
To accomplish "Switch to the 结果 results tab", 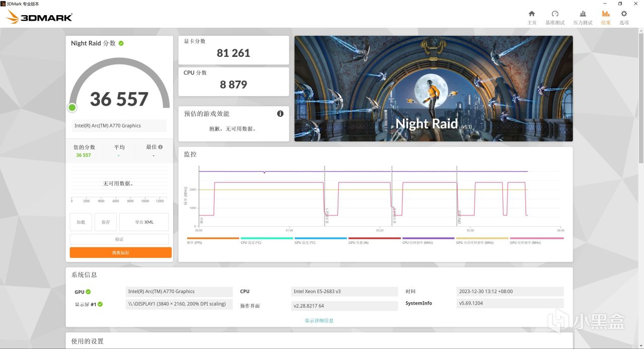I will click(606, 18).
